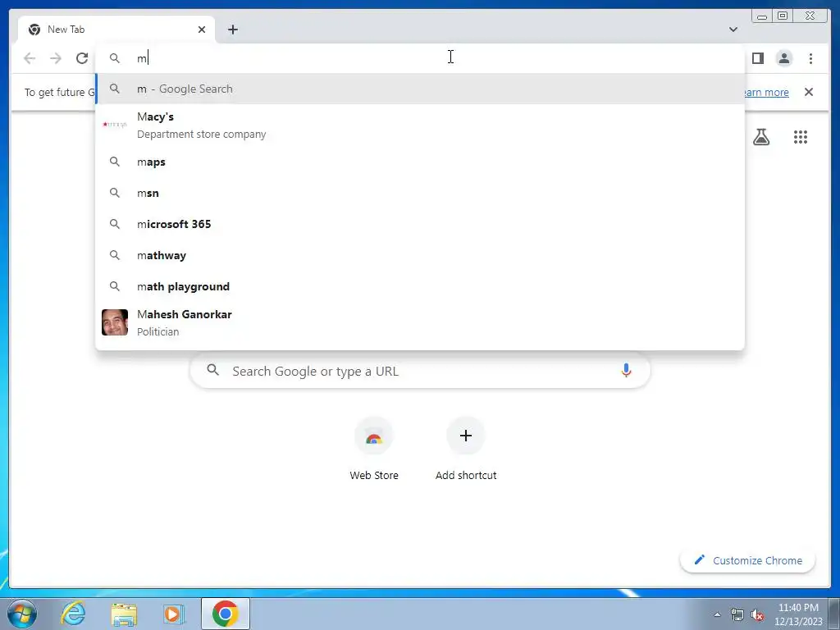
Task: Open the network tray icon
Action: 737,614
